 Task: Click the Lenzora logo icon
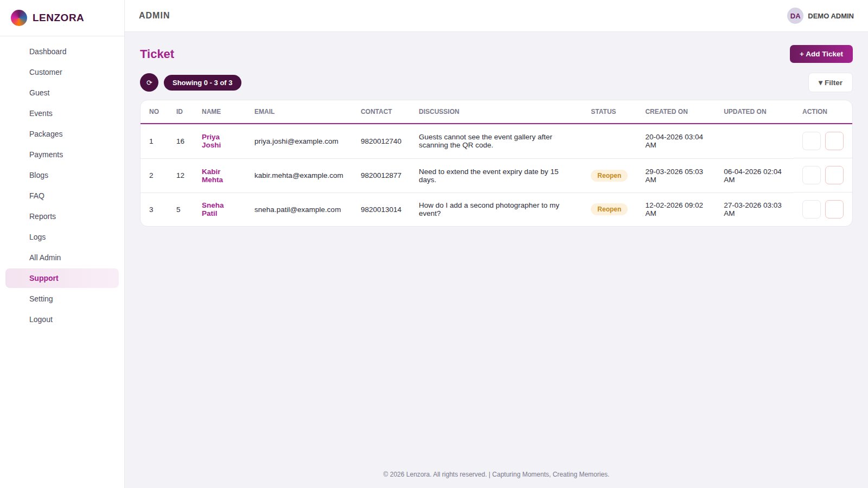19,18
